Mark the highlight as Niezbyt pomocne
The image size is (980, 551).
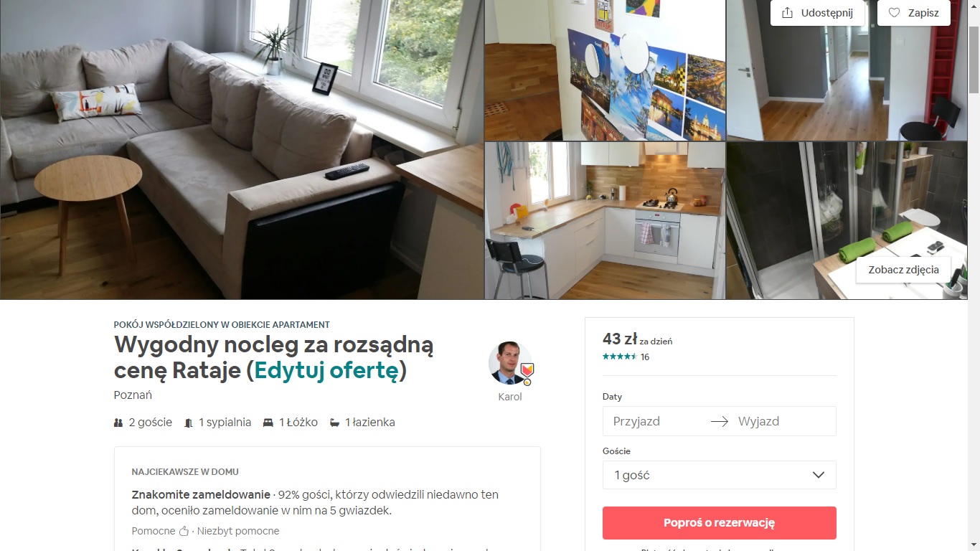(238, 532)
